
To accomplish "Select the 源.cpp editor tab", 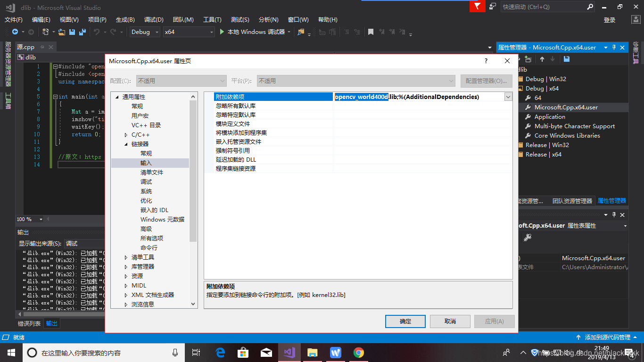I will click(26, 47).
